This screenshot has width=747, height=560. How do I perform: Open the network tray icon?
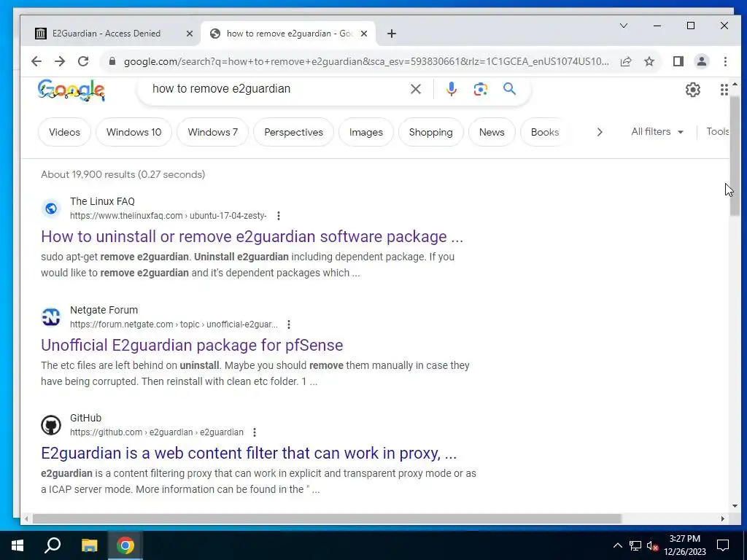click(635, 545)
